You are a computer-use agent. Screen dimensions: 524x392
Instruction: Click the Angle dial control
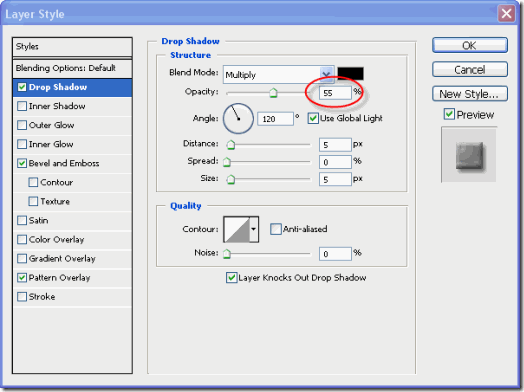(x=238, y=119)
